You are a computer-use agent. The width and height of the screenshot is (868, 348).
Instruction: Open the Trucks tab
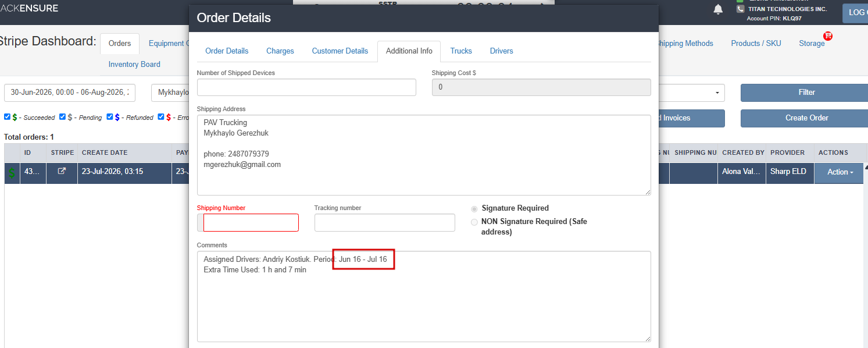461,51
